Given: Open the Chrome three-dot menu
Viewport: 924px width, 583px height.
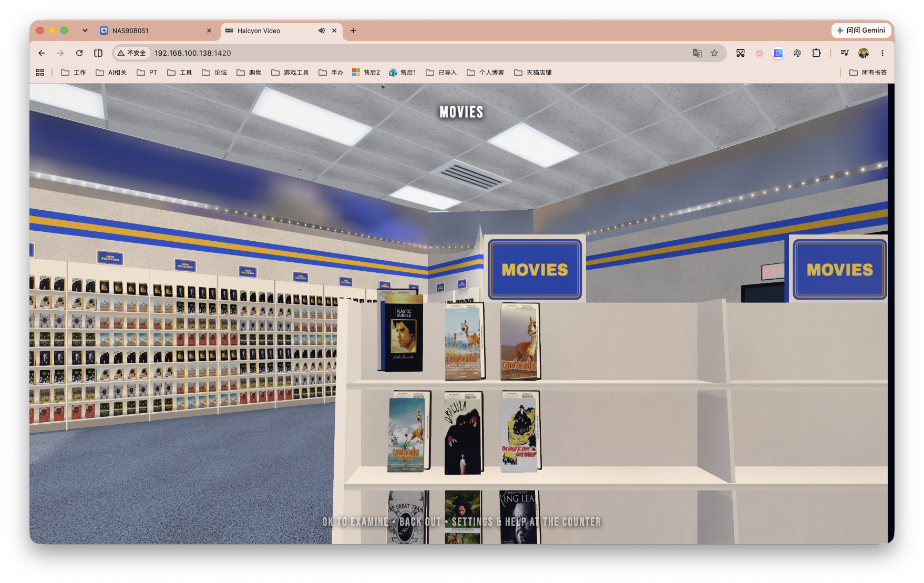Looking at the screenshot, I should [882, 53].
